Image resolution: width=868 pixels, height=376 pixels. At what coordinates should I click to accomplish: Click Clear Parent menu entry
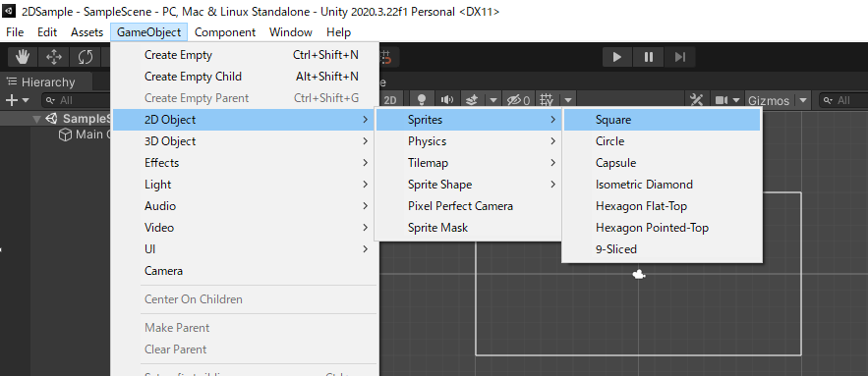[x=245, y=349]
